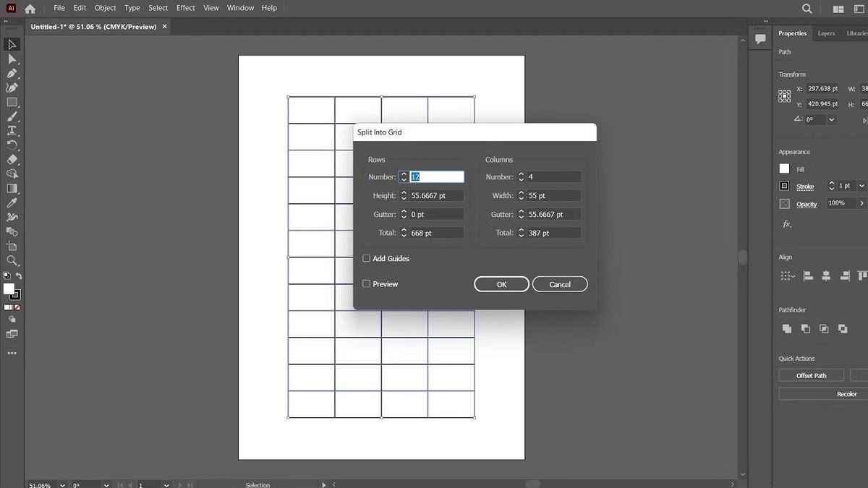Apply Pathfinder Minus Front
This screenshot has height=488, width=868.
[x=806, y=328]
